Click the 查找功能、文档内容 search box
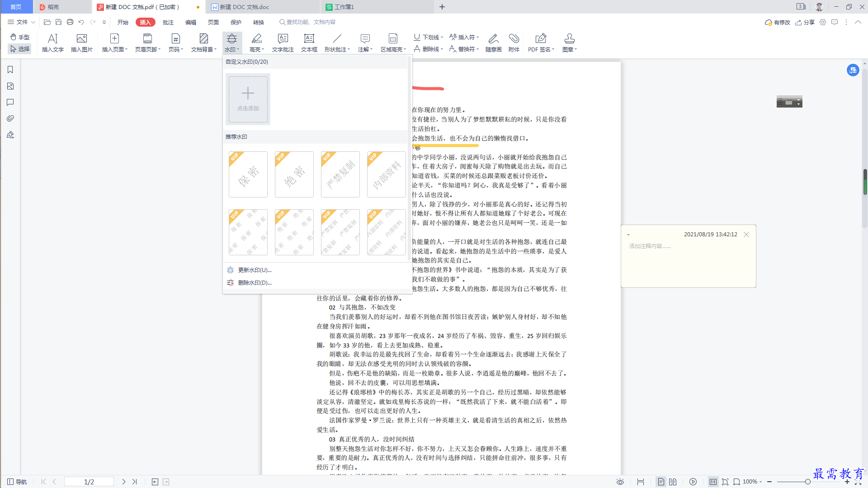The height and width of the screenshot is (488, 868). [308, 22]
